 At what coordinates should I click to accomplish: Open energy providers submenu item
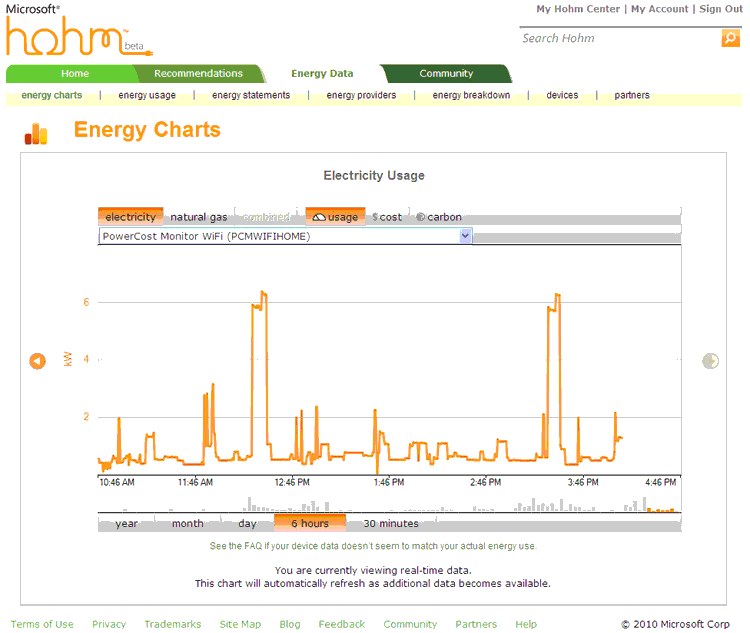(361, 95)
